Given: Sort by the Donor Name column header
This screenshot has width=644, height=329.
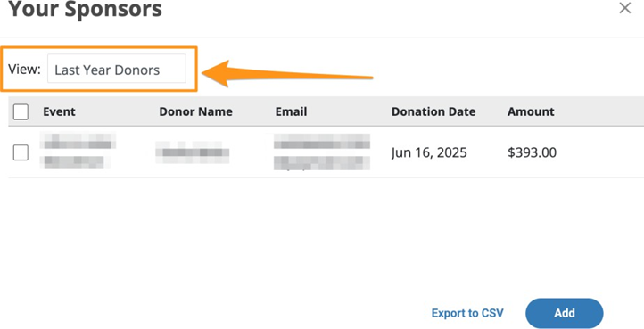Looking at the screenshot, I should pyautogui.click(x=196, y=111).
